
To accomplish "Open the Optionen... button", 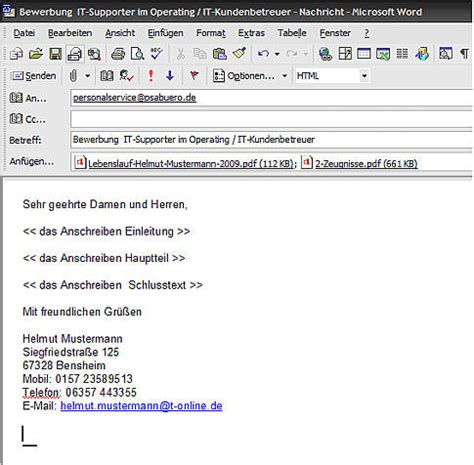I will click(x=244, y=76).
